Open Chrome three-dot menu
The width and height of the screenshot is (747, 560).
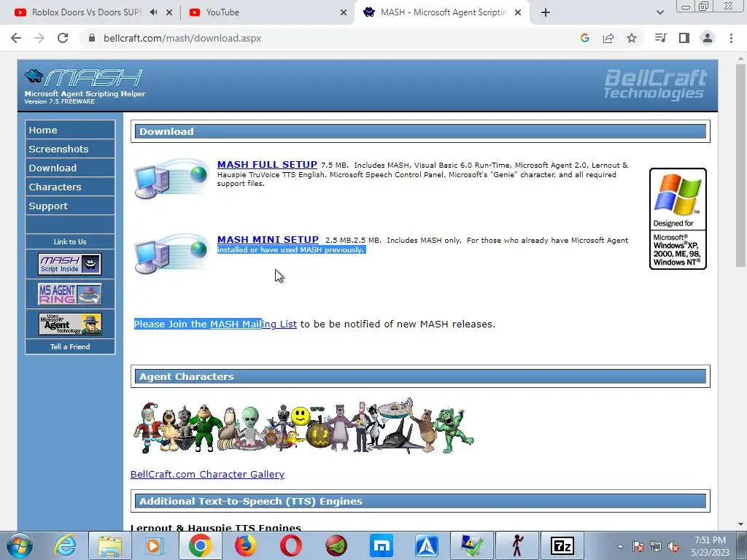pyautogui.click(x=731, y=38)
